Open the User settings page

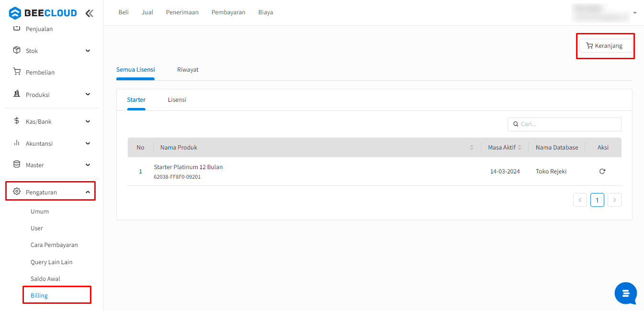pos(37,228)
